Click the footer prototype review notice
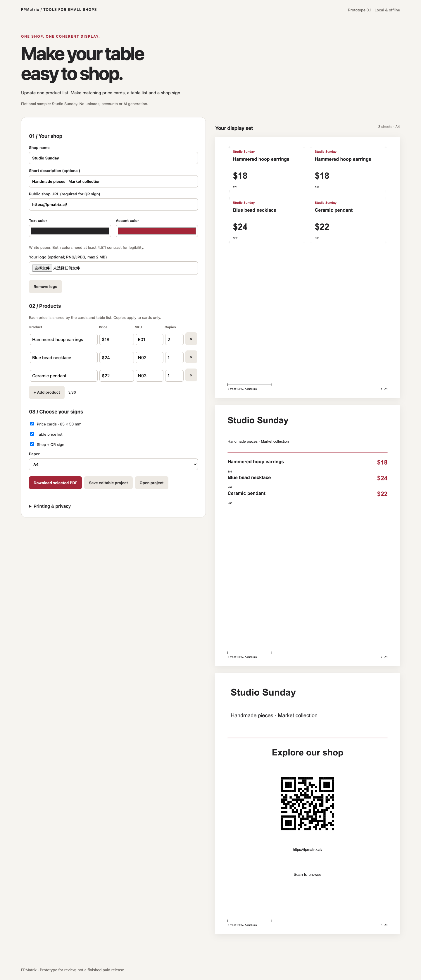421x980 pixels. click(x=73, y=970)
